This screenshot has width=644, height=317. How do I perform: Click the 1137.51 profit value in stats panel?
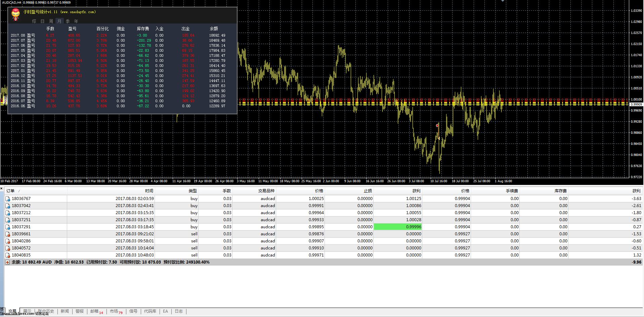[x=75, y=76]
